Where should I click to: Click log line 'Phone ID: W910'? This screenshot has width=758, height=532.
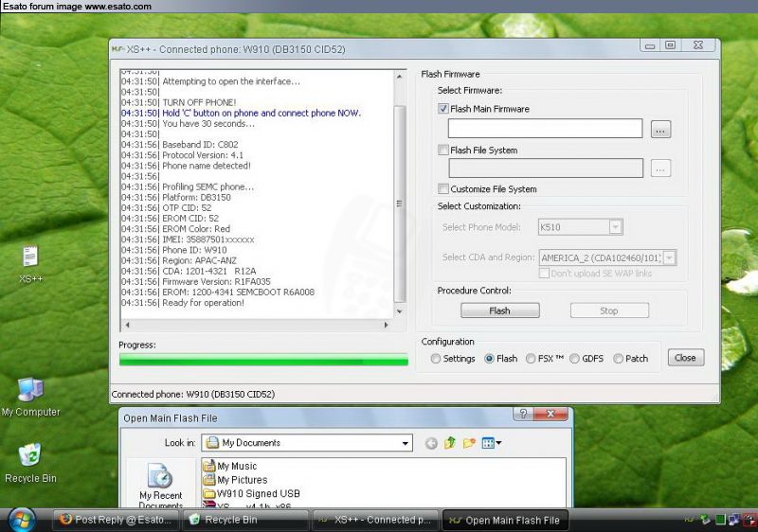(174, 250)
